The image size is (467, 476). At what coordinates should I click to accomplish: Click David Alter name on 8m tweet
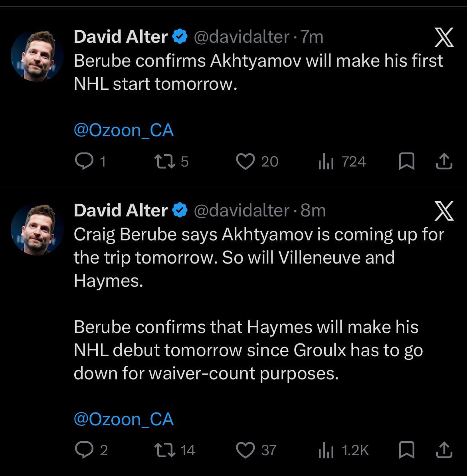121,210
